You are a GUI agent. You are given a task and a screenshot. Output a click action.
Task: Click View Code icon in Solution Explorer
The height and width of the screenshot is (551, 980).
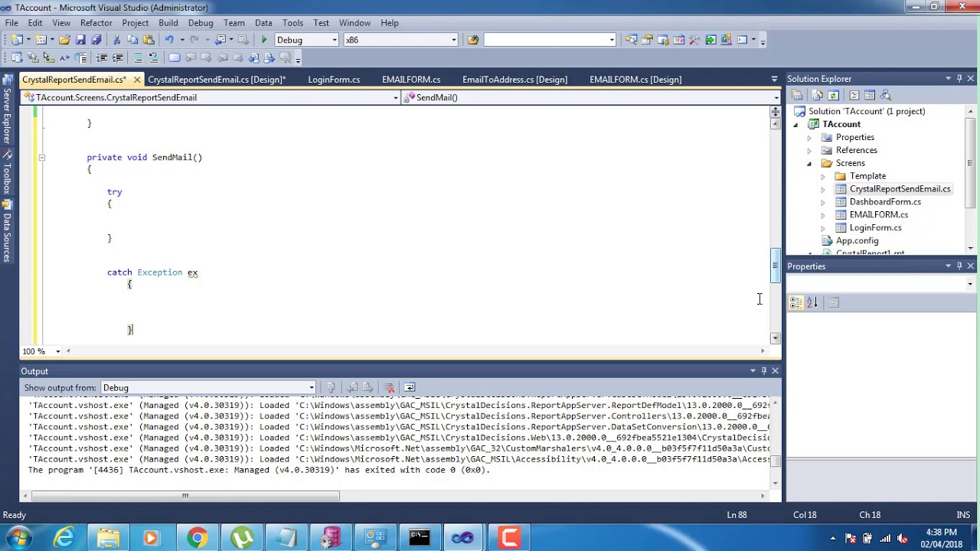(854, 95)
